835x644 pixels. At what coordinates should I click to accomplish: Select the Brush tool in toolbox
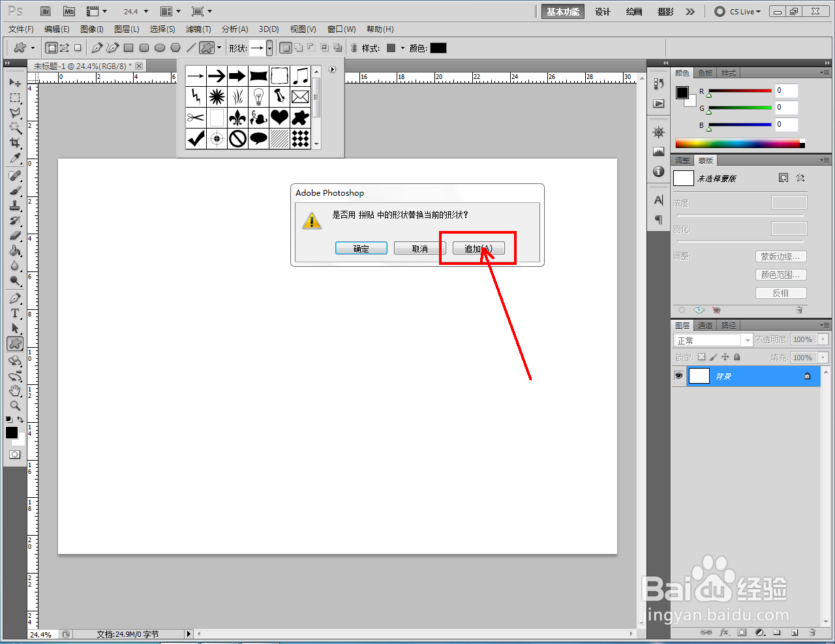point(15,191)
